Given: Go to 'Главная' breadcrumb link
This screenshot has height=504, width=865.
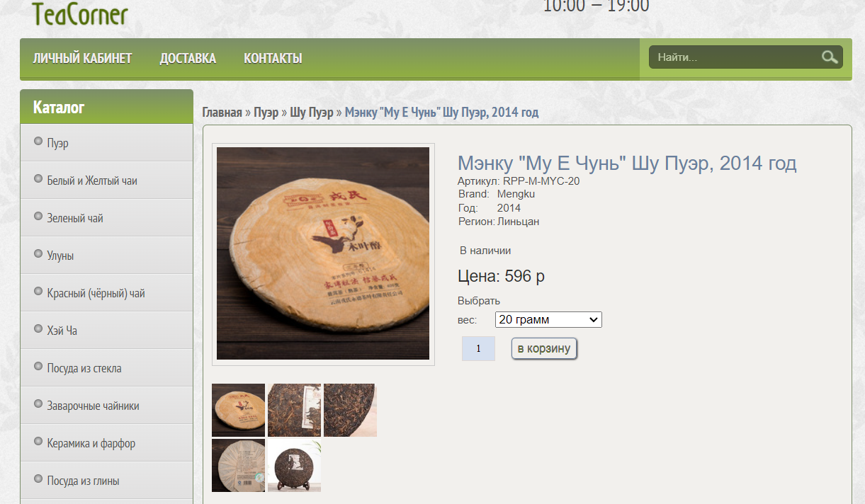Looking at the screenshot, I should click(x=222, y=113).
